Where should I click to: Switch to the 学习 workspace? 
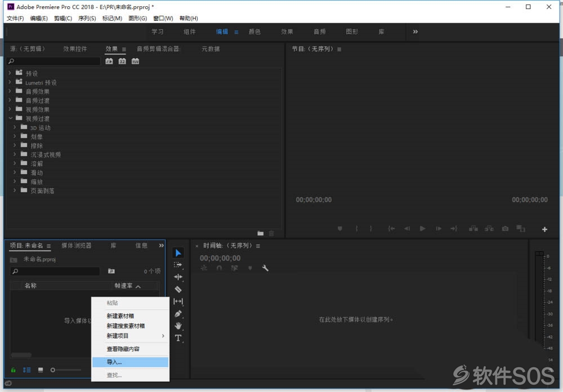(x=157, y=32)
